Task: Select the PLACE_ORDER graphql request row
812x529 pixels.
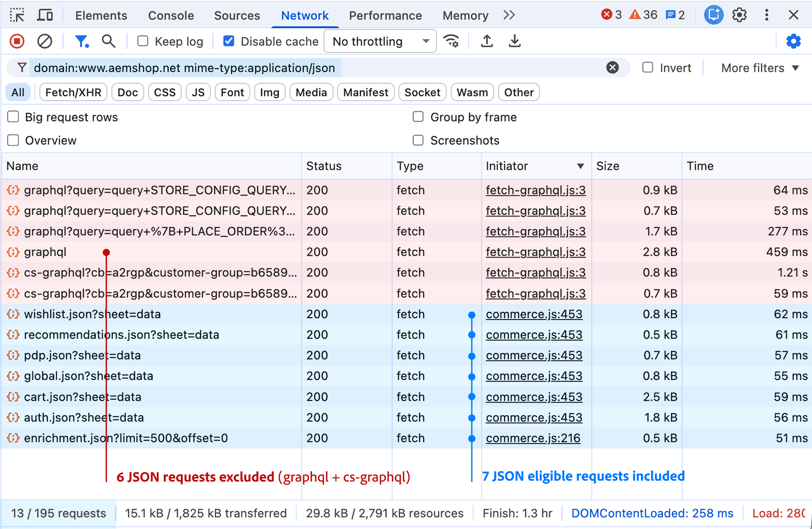Action: (x=406, y=231)
